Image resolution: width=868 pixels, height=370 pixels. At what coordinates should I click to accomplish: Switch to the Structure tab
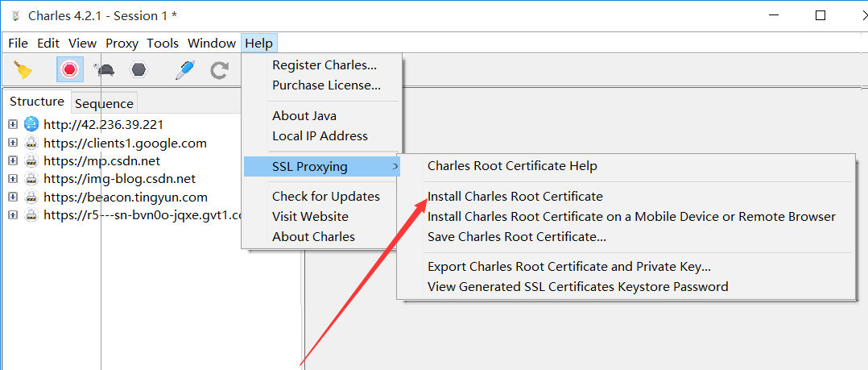pyautogui.click(x=37, y=102)
